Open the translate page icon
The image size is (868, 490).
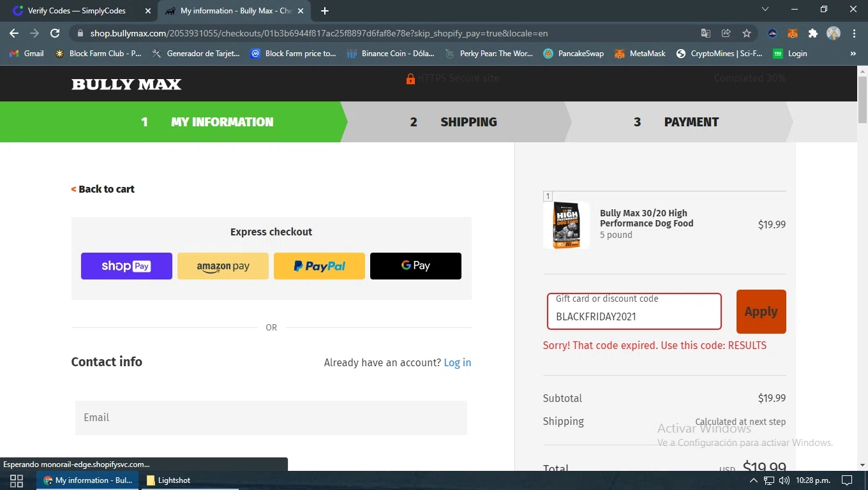click(x=705, y=33)
